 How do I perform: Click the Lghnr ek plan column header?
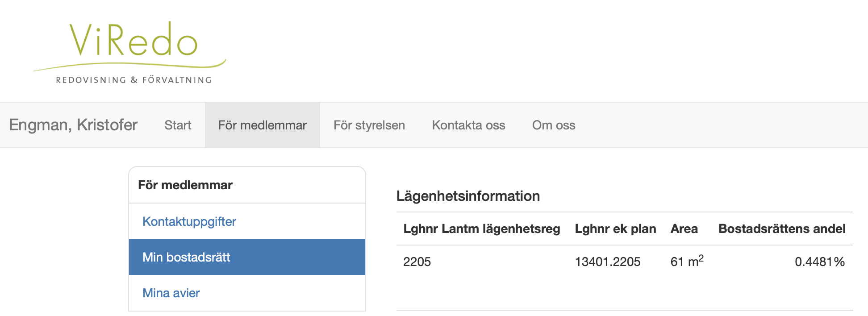click(x=615, y=229)
